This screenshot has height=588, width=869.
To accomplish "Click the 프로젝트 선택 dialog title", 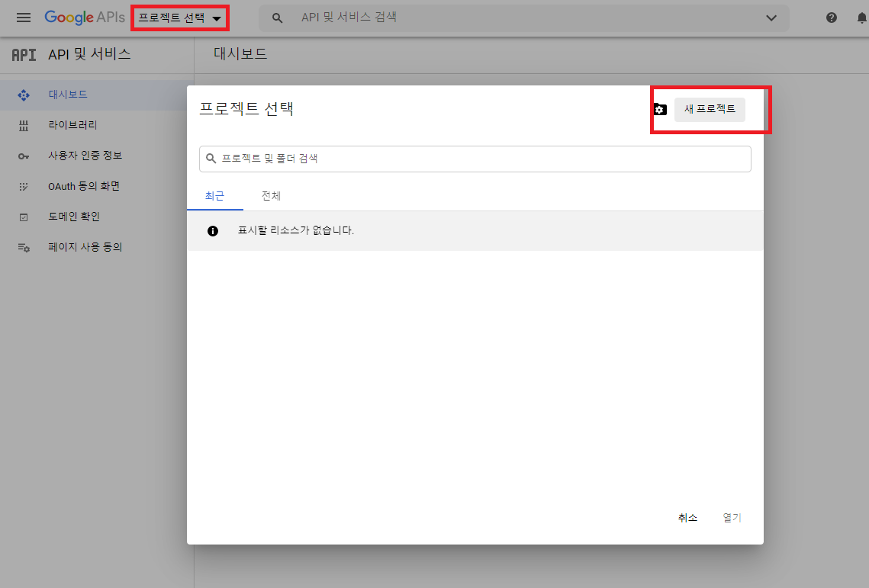I will [x=246, y=108].
